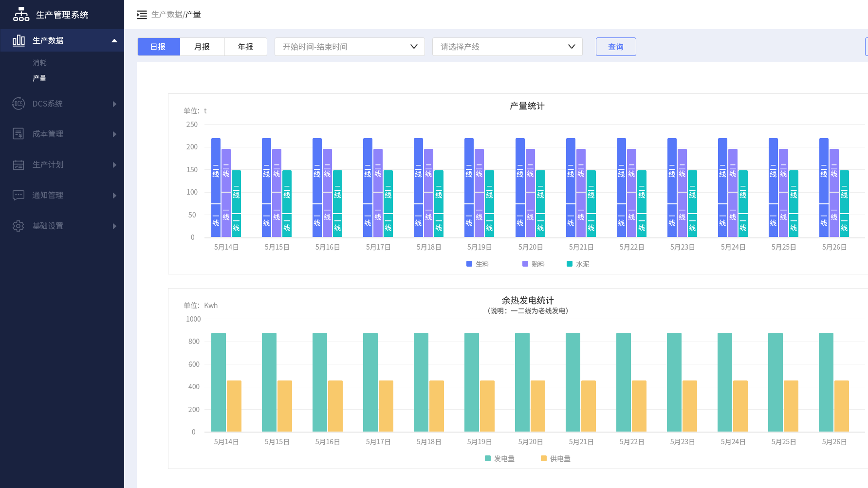Toggle the 发电量 legend series
The width and height of the screenshot is (868, 488).
point(499,458)
